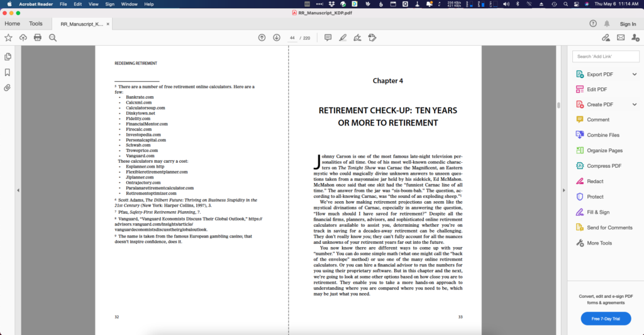
Task: Click the Chapter 4 heading
Action: [x=387, y=81]
